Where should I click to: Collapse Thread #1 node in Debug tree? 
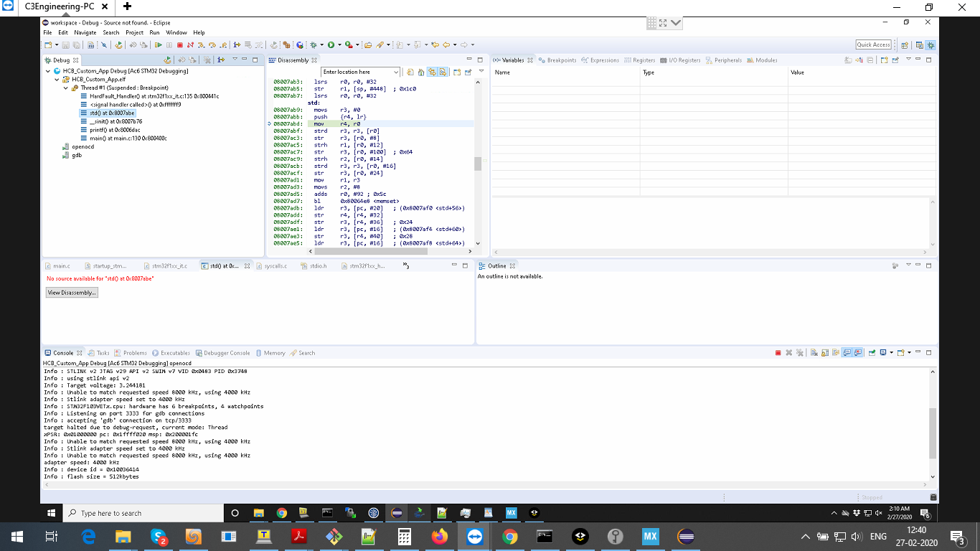point(66,88)
